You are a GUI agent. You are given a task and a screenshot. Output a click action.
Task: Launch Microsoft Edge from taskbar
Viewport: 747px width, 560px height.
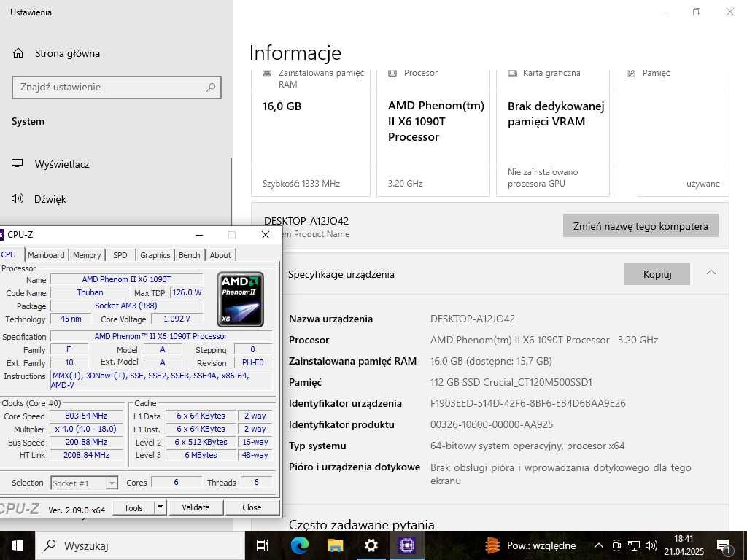[300, 545]
